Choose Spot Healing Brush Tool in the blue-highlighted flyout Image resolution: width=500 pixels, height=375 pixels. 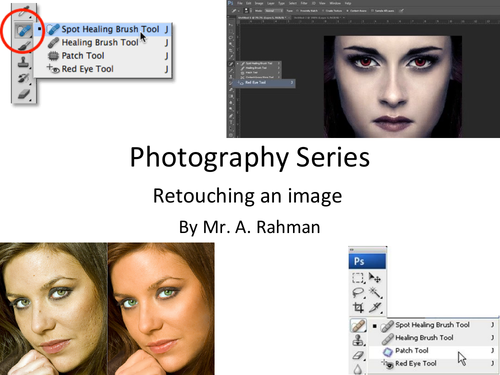coord(103,29)
